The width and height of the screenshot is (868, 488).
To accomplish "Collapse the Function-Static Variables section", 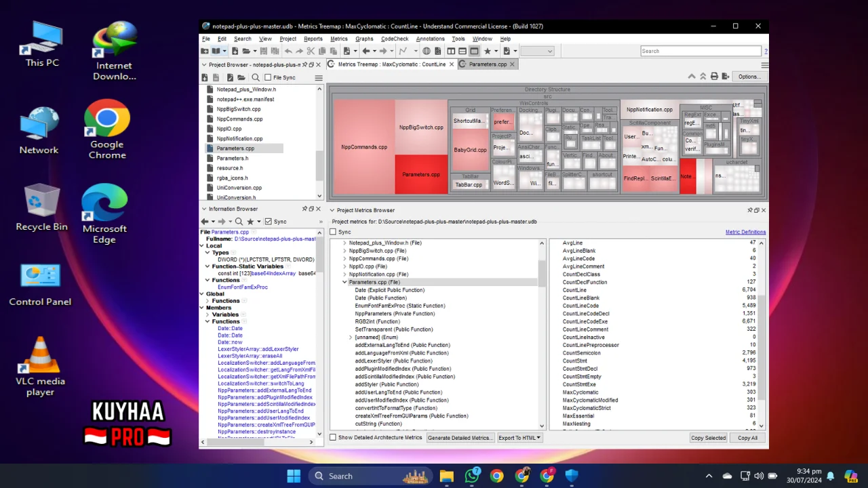I will pos(208,266).
